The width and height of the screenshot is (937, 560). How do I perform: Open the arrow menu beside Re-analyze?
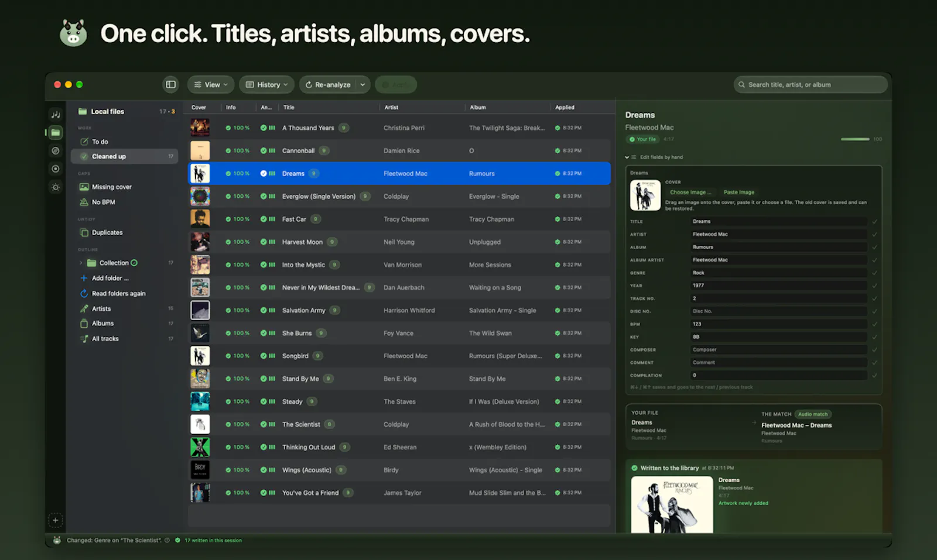click(363, 85)
